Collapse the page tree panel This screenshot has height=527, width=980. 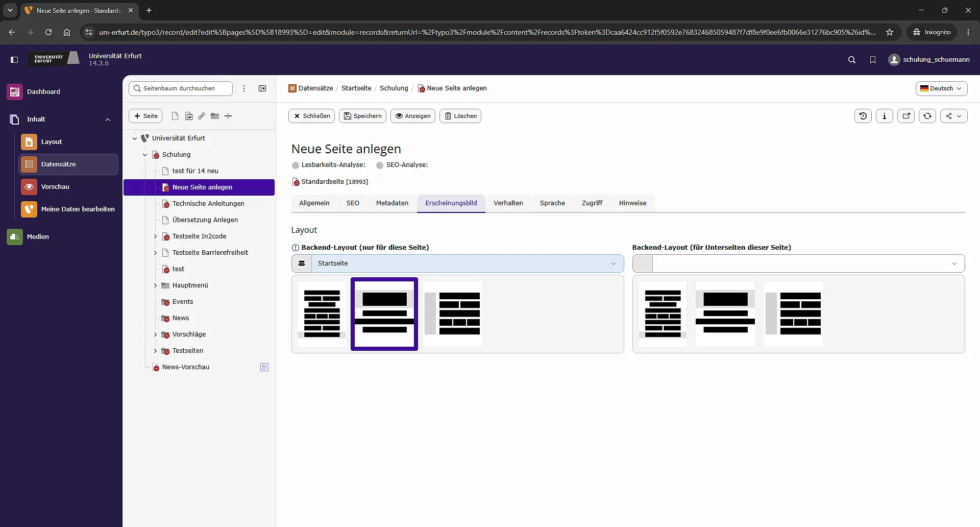(262, 88)
